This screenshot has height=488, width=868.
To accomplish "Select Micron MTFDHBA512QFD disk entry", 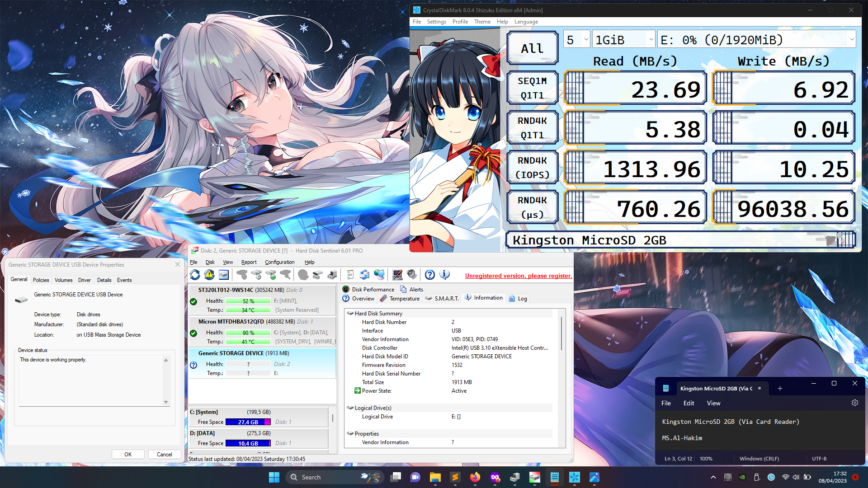I will point(262,331).
